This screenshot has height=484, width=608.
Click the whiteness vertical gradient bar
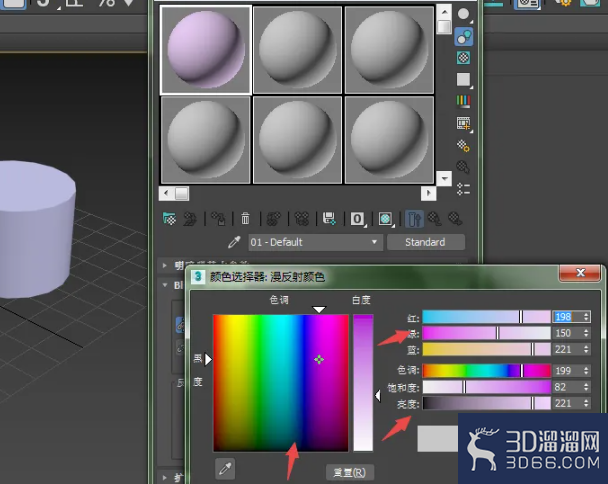tap(363, 383)
